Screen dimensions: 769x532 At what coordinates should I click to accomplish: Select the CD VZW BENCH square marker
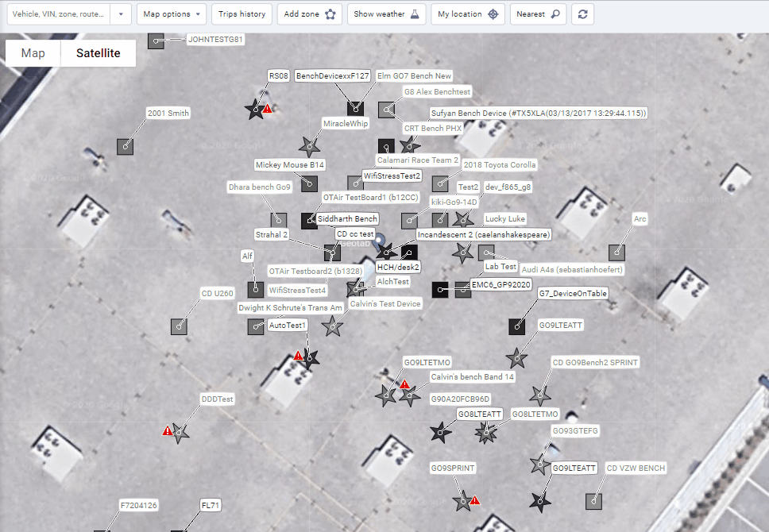point(593,501)
